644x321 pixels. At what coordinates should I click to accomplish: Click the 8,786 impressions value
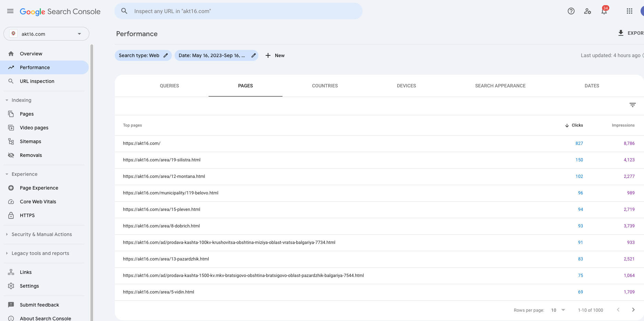(629, 143)
